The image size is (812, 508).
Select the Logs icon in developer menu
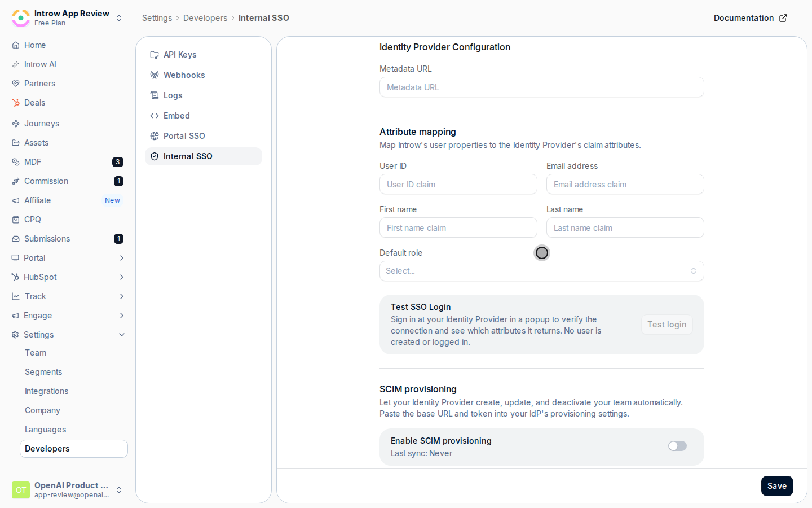155,95
